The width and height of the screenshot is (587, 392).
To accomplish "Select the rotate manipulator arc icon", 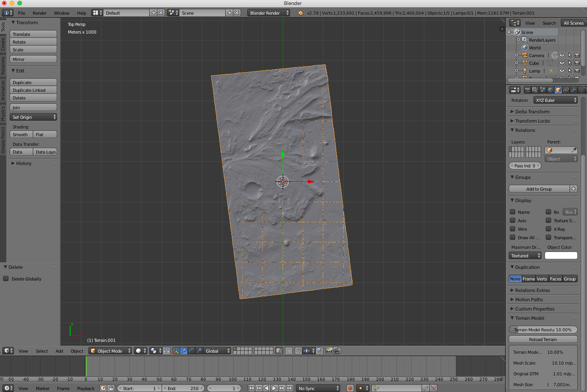I will coord(191,351).
